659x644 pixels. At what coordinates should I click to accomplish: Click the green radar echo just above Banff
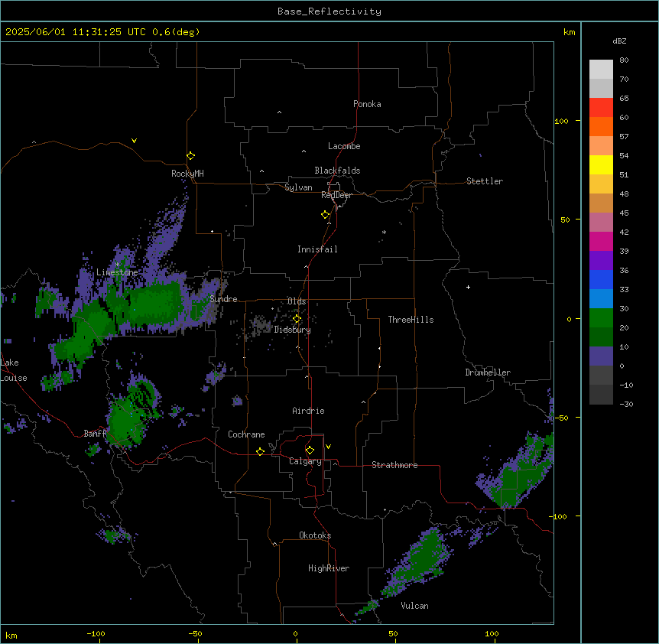click(x=126, y=421)
